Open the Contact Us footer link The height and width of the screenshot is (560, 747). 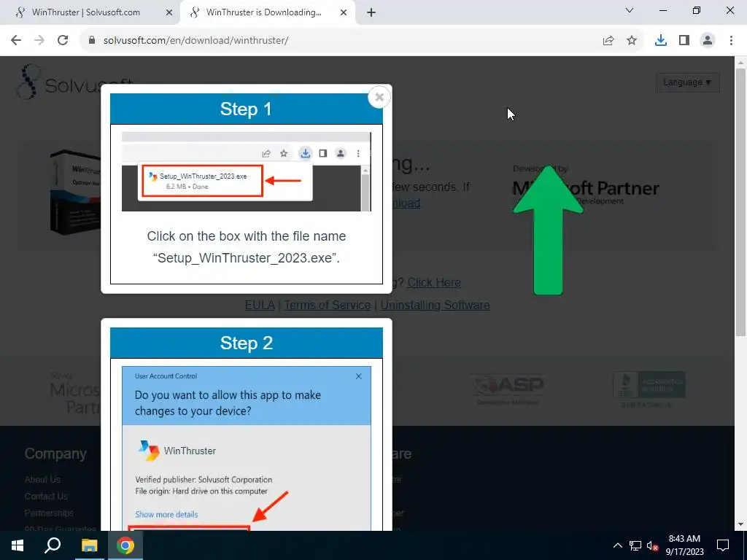pos(46,496)
